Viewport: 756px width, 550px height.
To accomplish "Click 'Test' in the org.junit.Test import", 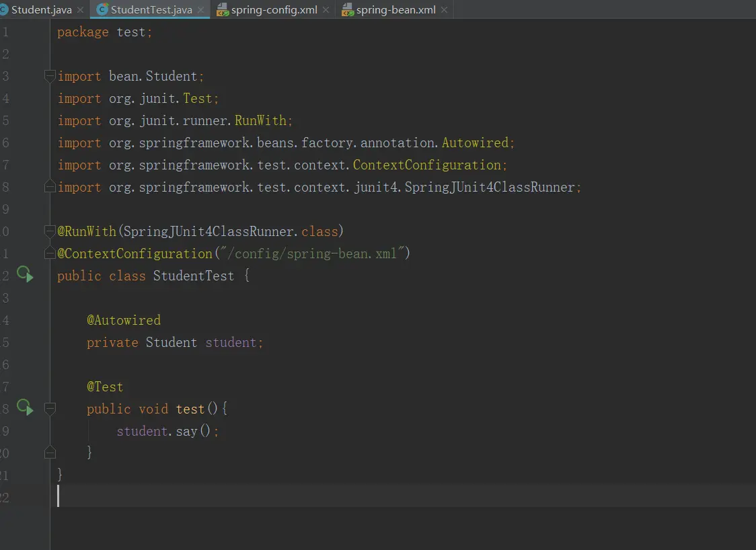I will [x=197, y=98].
